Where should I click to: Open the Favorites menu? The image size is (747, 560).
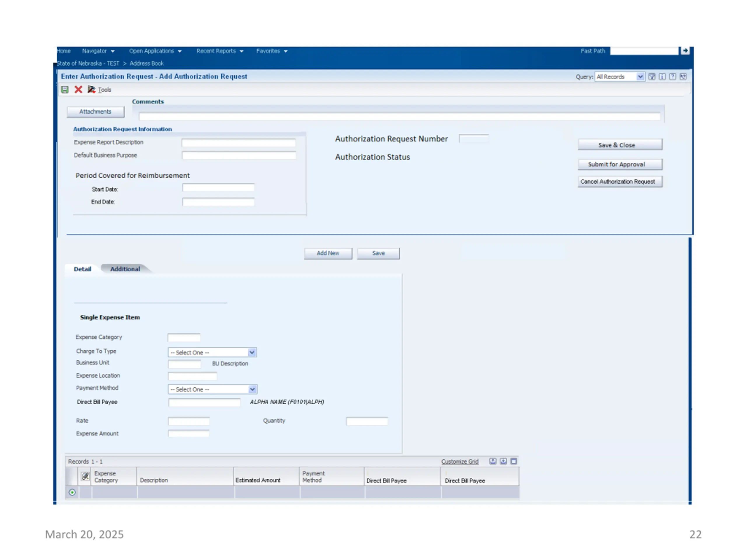pos(272,51)
